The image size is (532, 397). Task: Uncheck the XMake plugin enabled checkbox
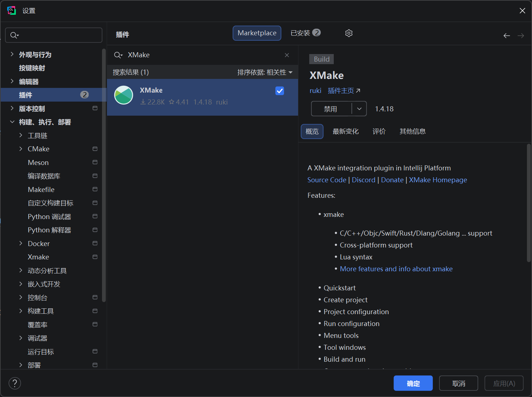280,91
